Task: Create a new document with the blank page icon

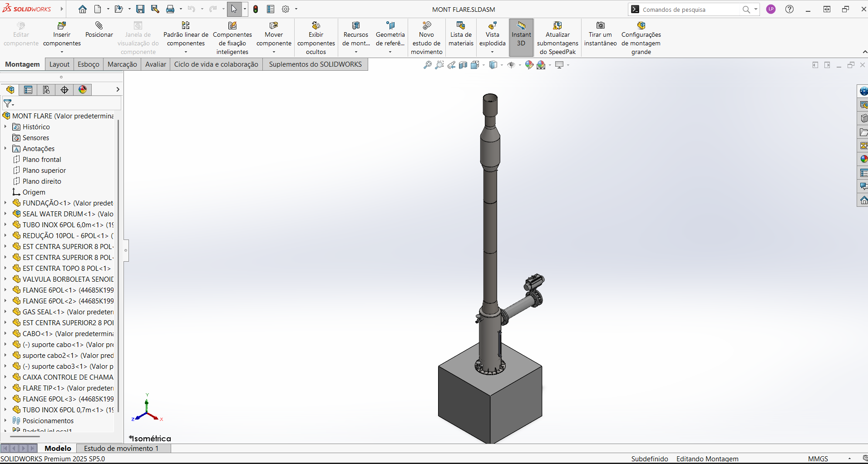Action: 98,9
